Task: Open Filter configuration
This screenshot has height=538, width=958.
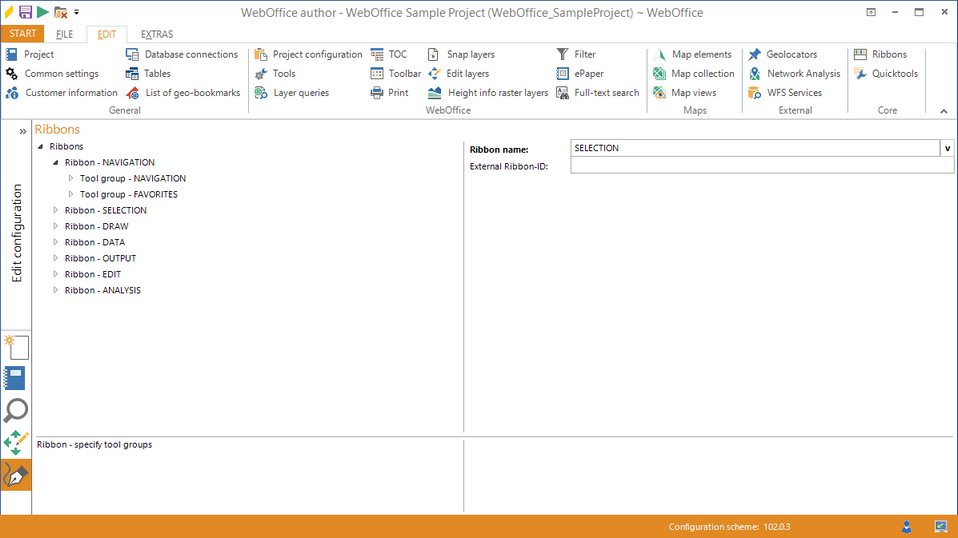Action: coord(576,54)
